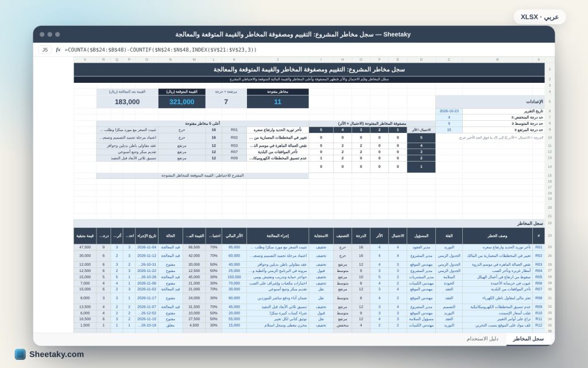Click the مغلق status cell of R12
The width and height of the screenshot is (588, 368).
170,325
